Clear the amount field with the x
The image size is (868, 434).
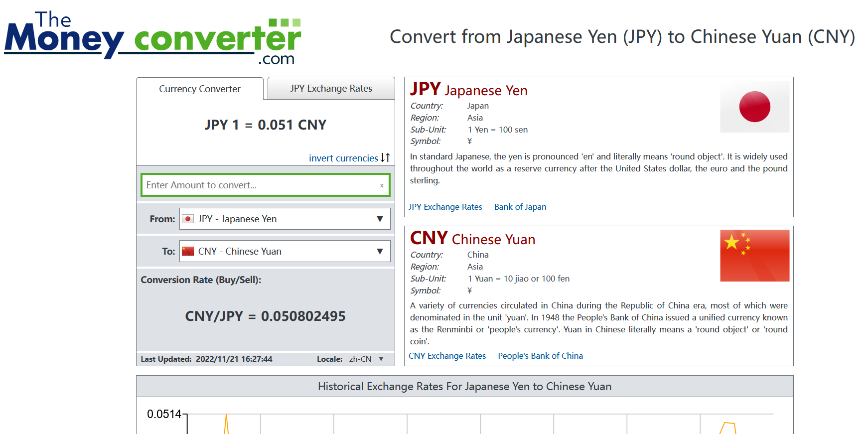[x=382, y=185]
